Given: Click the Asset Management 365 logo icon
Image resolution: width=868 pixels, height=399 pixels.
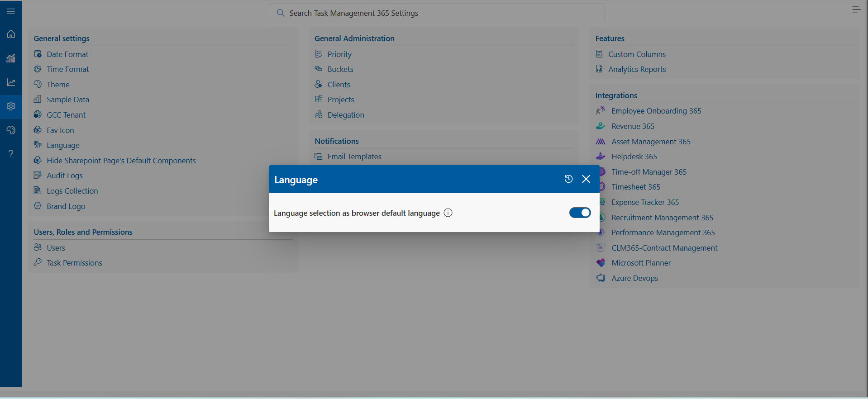Looking at the screenshot, I should (x=601, y=141).
